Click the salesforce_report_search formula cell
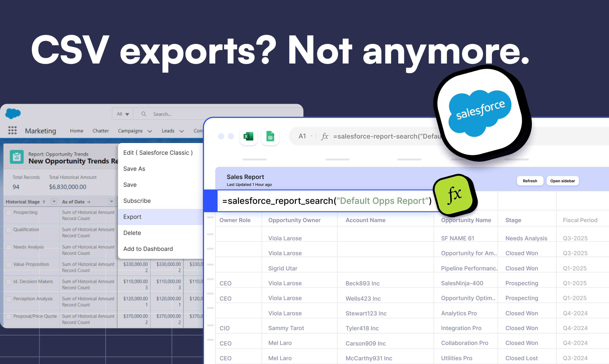This screenshot has height=364, width=609. coord(326,201)
